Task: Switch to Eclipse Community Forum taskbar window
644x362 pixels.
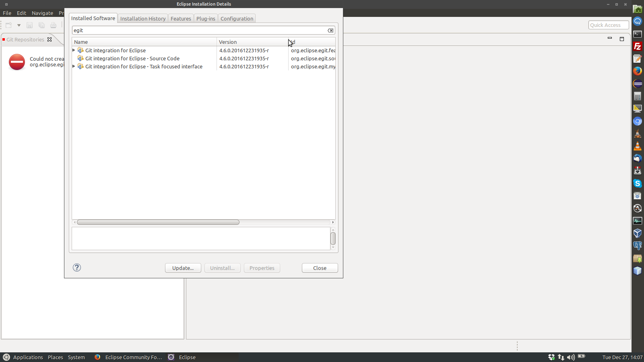Action: click(x=128, y=357)
